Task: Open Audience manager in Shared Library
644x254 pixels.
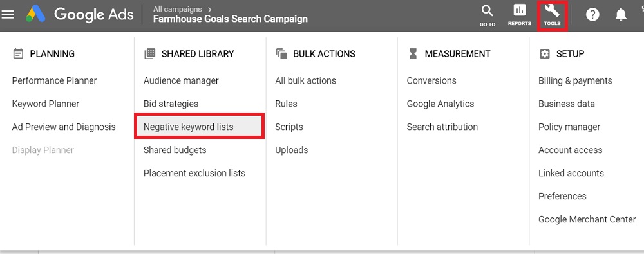Action: pyautogui.click(x=181, y=81)
